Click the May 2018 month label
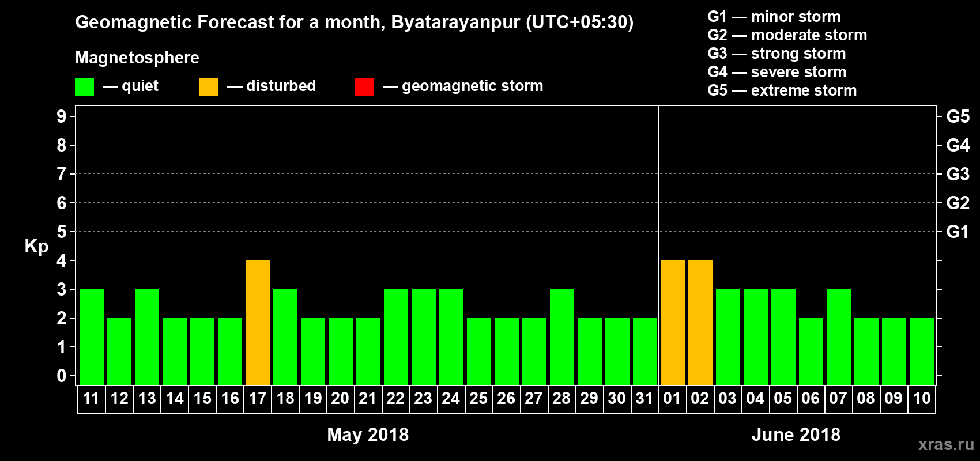Image resolution: width=980 pixels, height=461 pixels. (x=368, y=434)
